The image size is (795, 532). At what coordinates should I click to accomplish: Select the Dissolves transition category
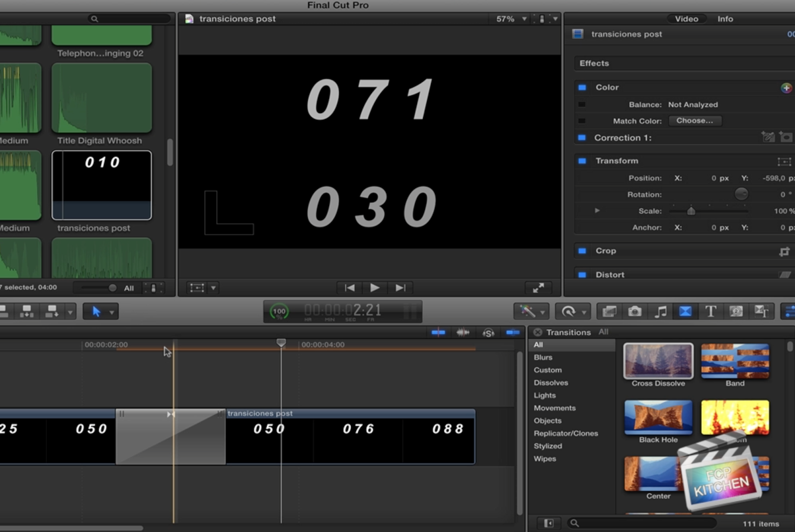[551, 382]
